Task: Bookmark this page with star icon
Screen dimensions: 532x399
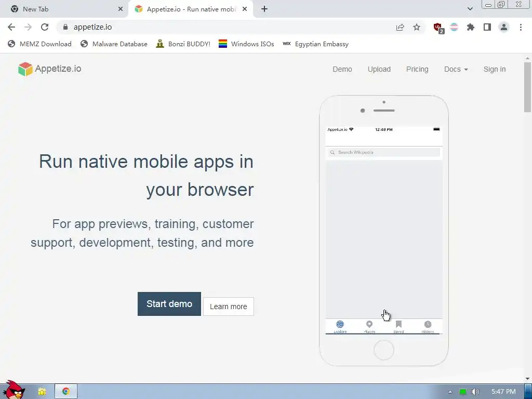Action: [417, 27]
